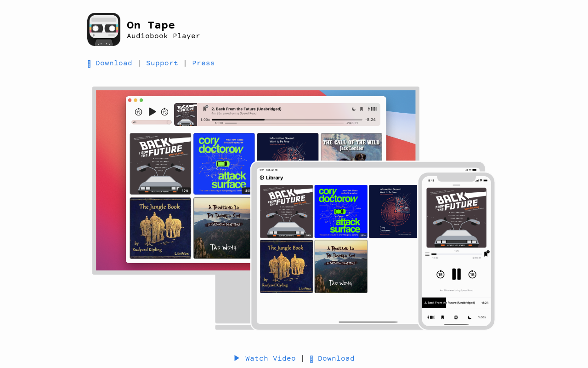This screenshot has width=588, height=368.
Task: Click the Back From the Future cover on iPhone
Action: tap(456, 218)
